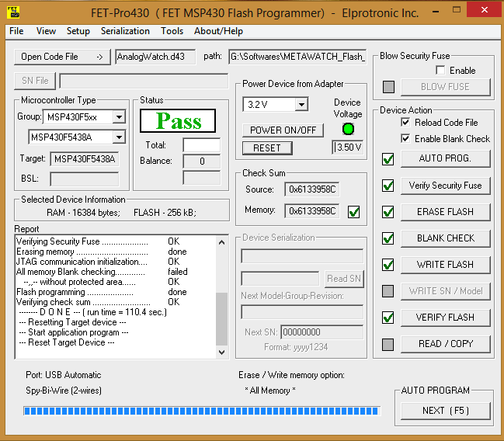504x441 pixels.
Task: Click the Source checksum field
Action: pyautogui.click(x=311, y=189)
